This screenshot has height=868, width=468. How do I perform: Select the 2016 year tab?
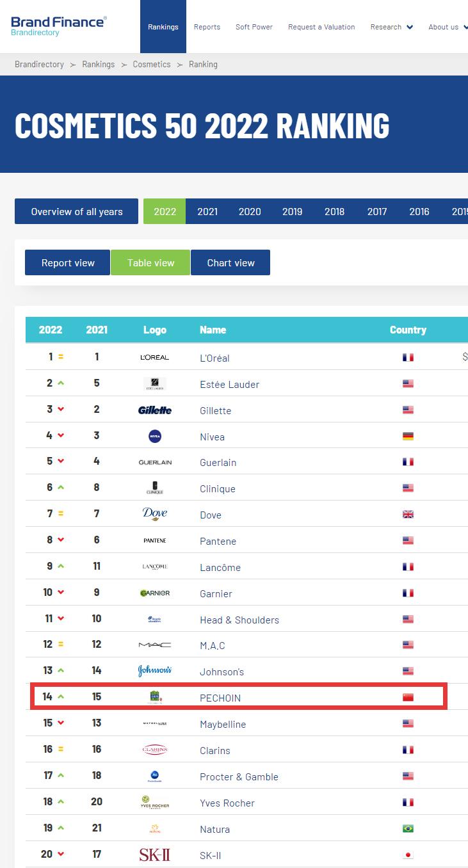[419, 211]
